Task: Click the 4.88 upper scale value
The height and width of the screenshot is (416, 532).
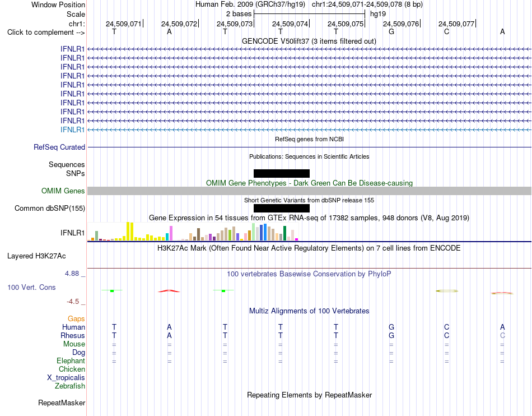Action: (x=72, y=274)
